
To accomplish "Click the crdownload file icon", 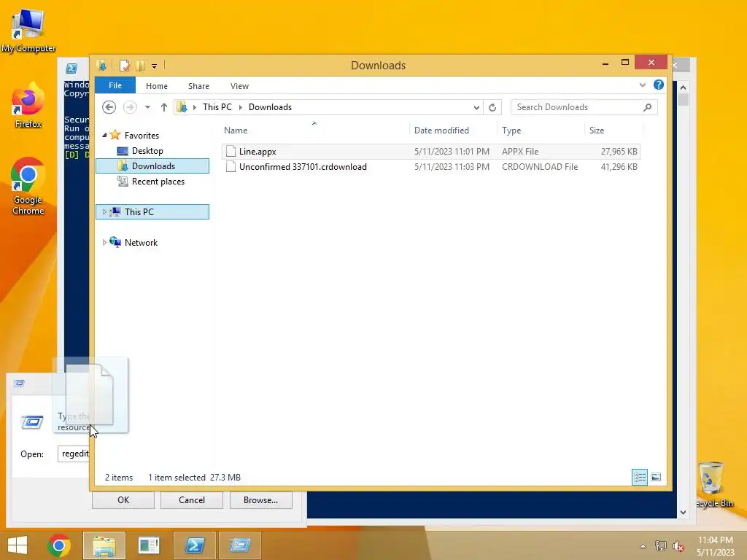I will [x=231, y=167].
